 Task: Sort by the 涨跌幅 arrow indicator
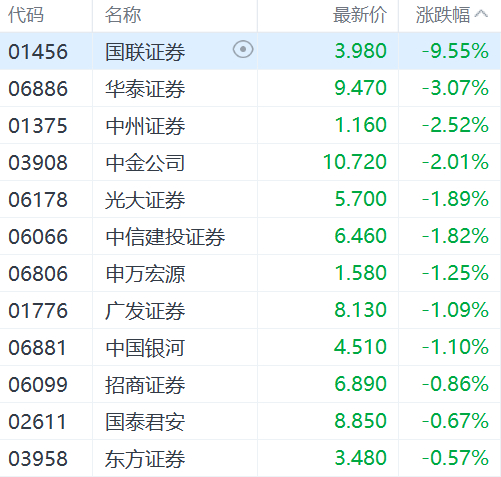pyautogui.click(x=481, y=14)
